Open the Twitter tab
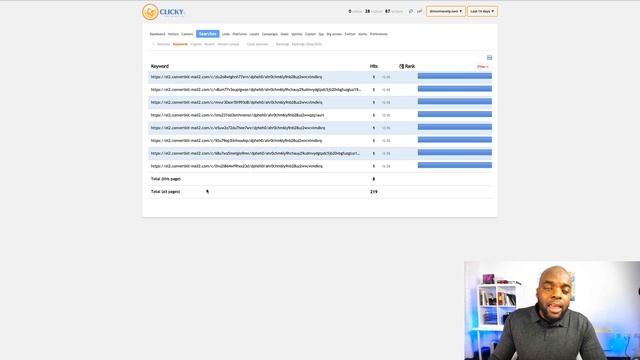The image size is (640, 360). click(x=350, y=34)
